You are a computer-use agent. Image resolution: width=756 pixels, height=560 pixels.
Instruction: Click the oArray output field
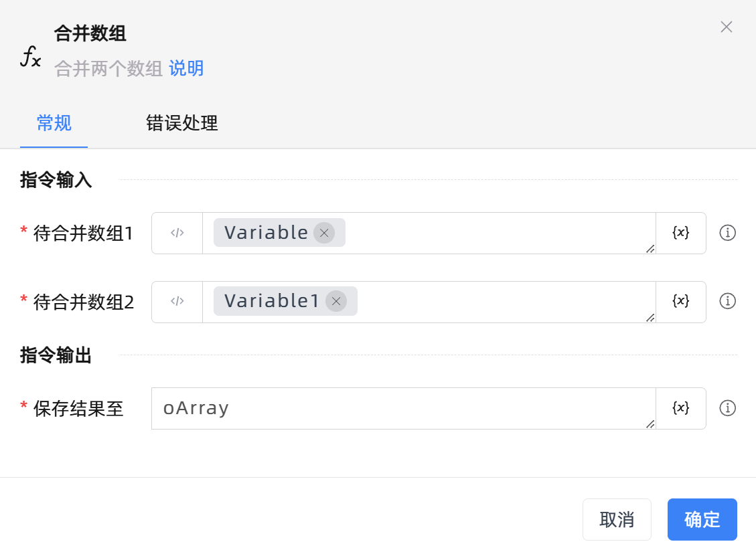click(x=402, y=408)
